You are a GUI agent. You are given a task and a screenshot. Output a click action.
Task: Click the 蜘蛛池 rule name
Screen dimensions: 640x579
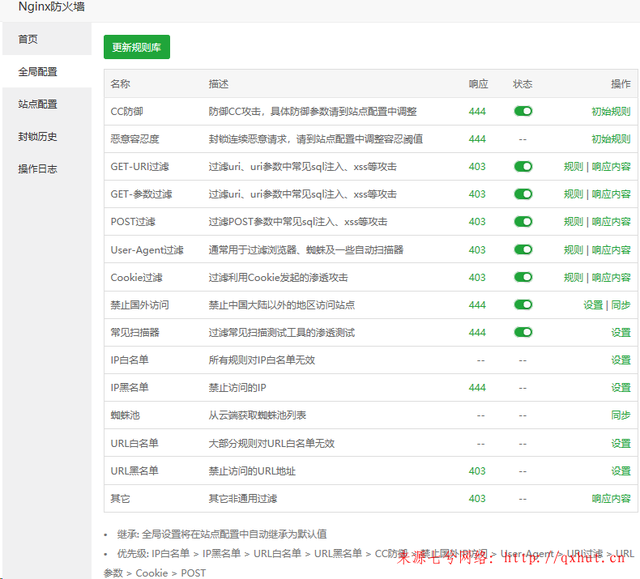click(x=125, y=415)
